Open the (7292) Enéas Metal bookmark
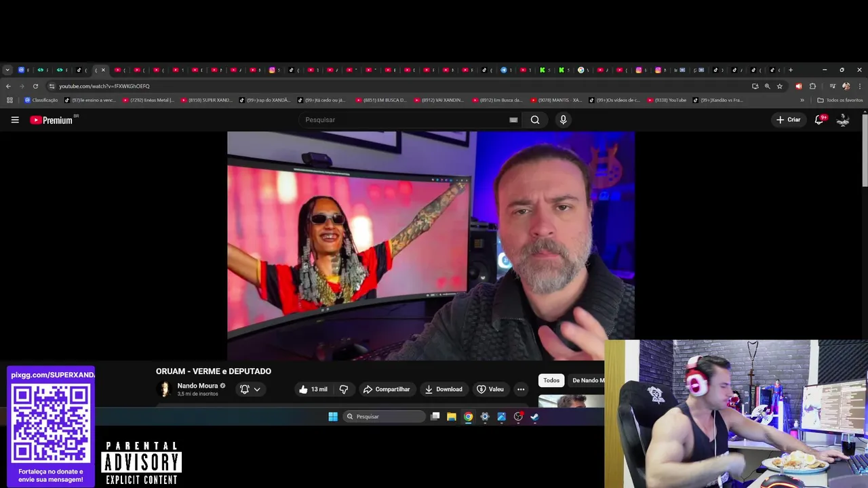This screenshot has width=868, height=488. click(149, 100)
